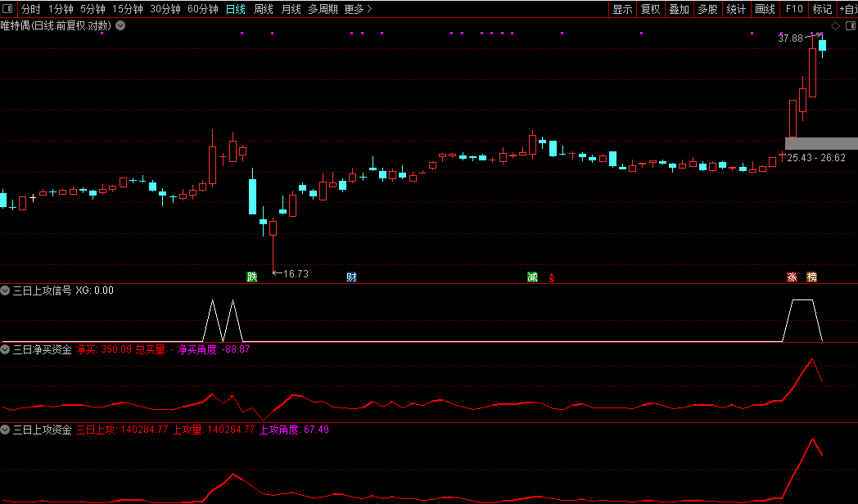Click the green 减 event marker

coord(532,277)
